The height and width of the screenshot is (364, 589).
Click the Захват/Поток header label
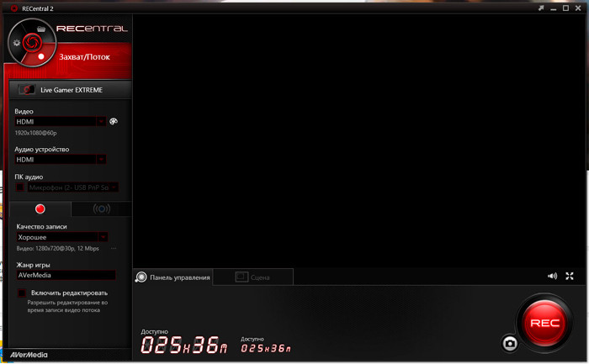point(84,57)
